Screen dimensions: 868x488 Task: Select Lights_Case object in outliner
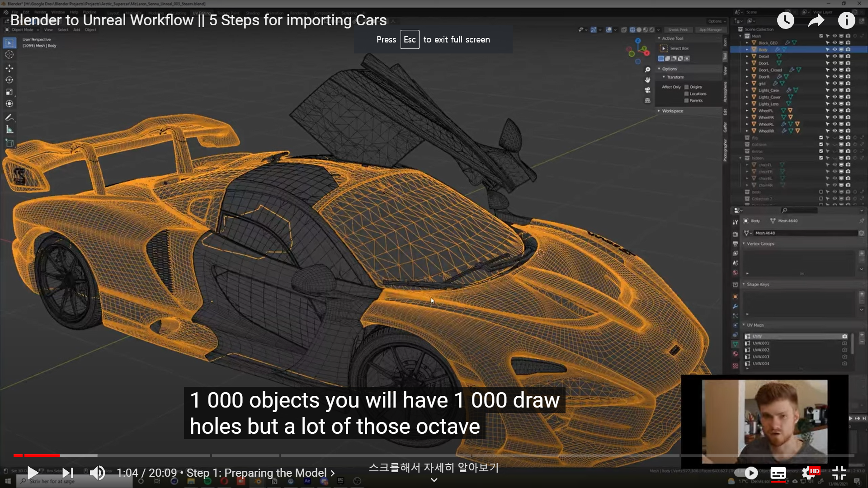(769, 90)
